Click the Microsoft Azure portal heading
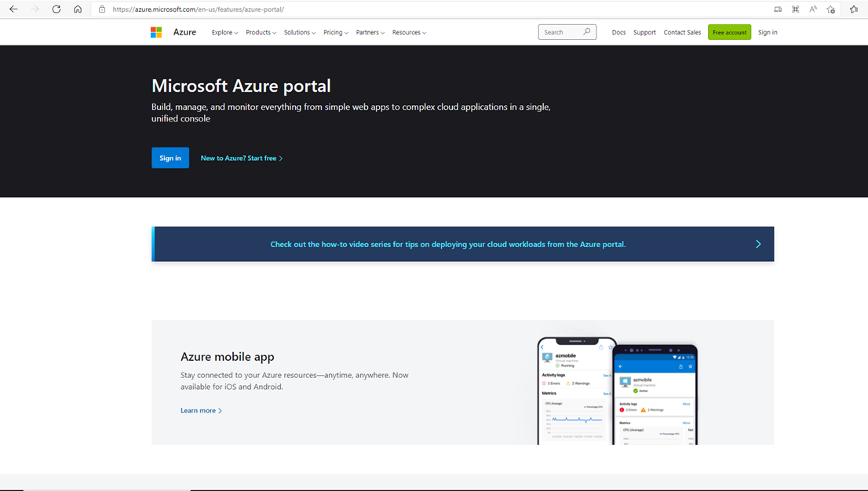 242,85
